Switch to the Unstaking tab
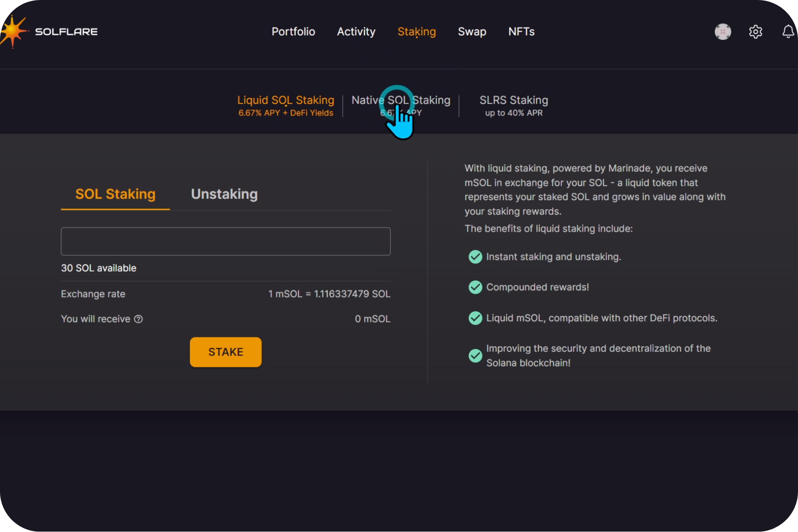Viewport: 798px width, 532px height. coord(224,194)
